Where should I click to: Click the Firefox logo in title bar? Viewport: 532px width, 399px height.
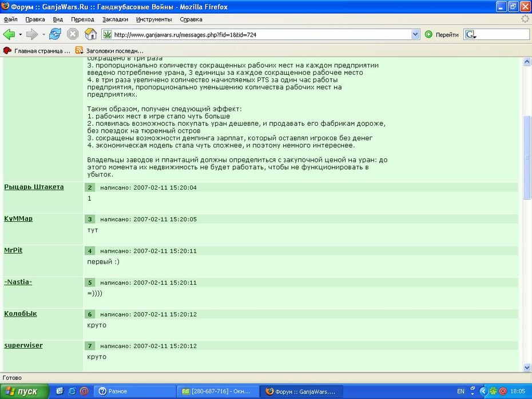point(5,6)
